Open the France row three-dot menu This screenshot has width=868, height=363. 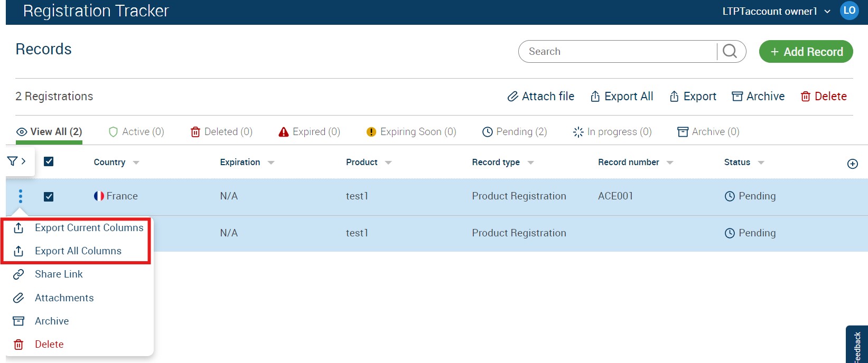(21, 196)
